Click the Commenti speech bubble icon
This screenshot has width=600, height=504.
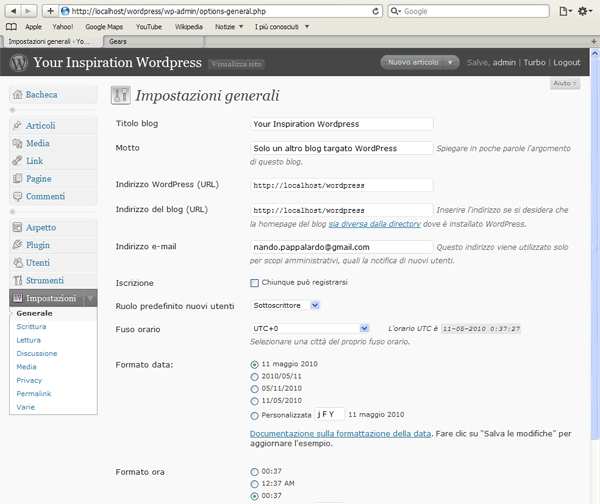coord(17,196)
